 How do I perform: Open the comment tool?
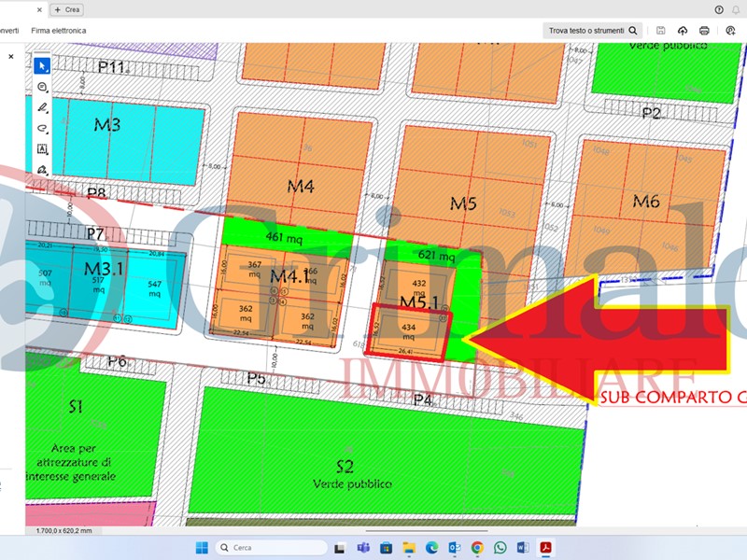(42, 87)
